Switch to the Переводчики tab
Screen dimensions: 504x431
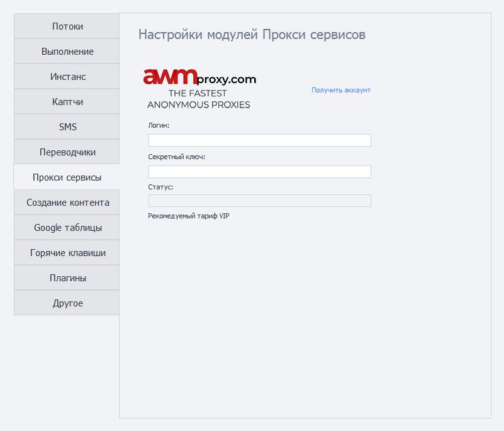click(x=67, y=152)
